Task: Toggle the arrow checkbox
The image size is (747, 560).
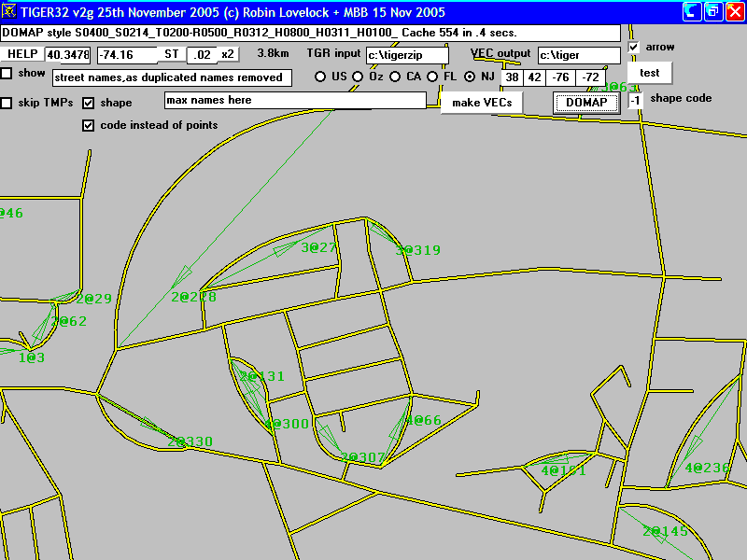Action: (634, 47)
